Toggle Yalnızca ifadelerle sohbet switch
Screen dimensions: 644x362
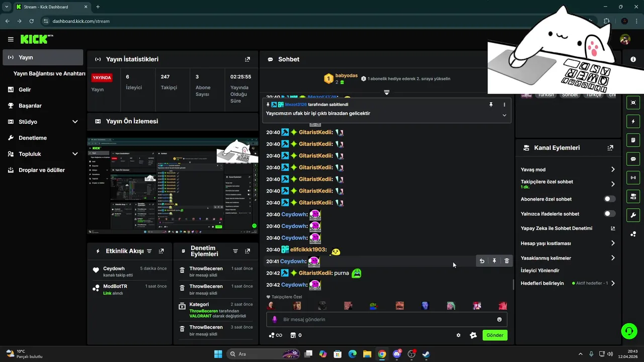pos(609,214)
